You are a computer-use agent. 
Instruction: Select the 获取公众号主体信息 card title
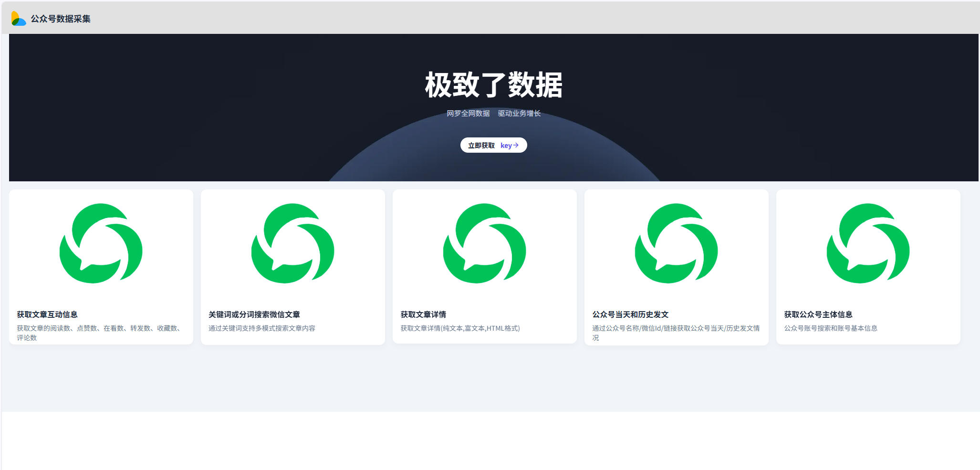click(819, 314)
